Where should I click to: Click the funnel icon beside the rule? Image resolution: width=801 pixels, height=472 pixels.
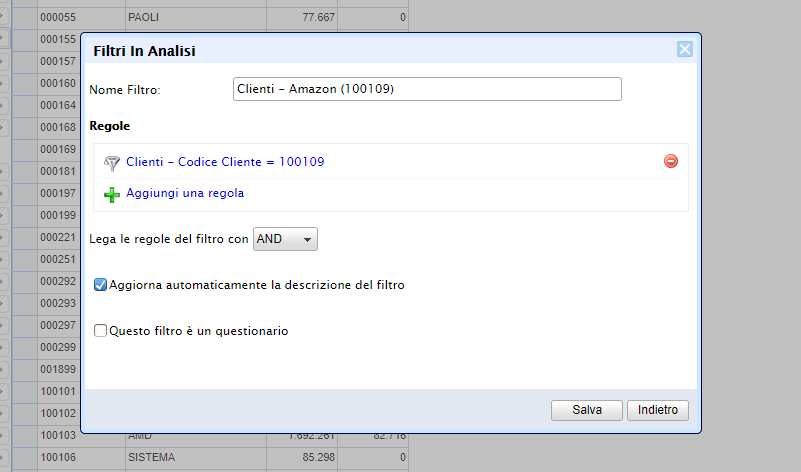pyautogui.click(x=112, y=162)
